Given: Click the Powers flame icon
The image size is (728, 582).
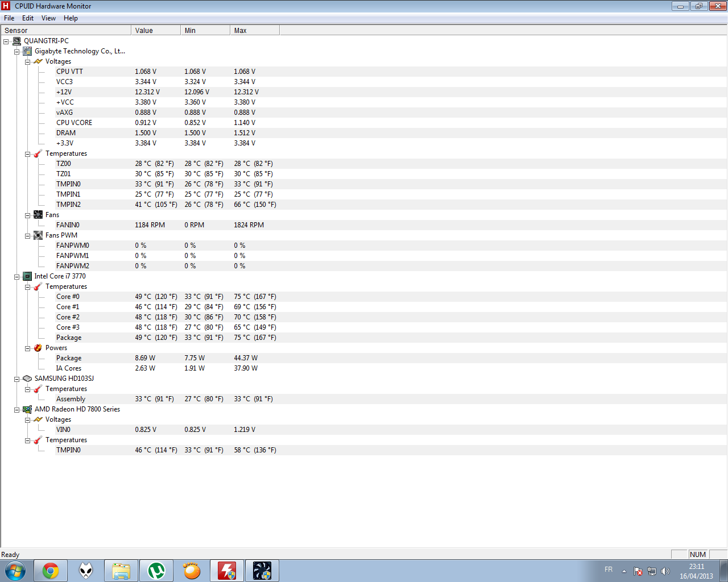Looking at the screenshot, I should pyautogui.click(x=38, y=348).
